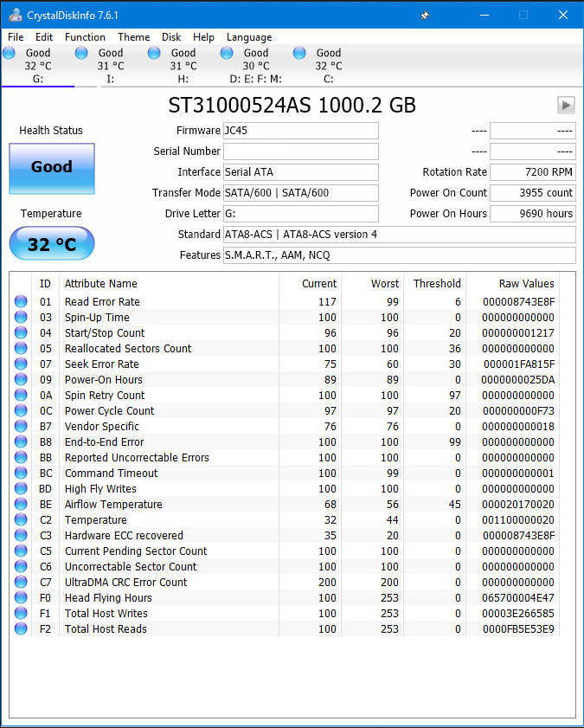
Task: Select the D: E: F: M: disk orb
Action: [x=227, y=53]
